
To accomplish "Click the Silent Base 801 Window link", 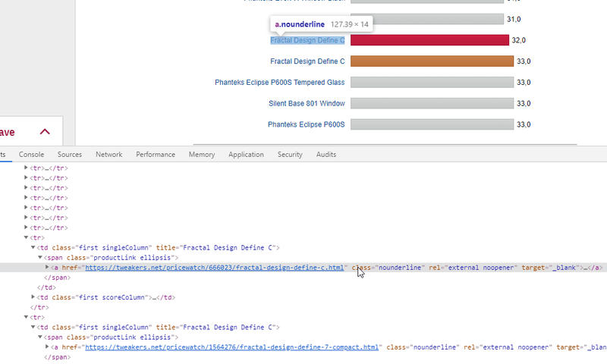I will 307,103.
